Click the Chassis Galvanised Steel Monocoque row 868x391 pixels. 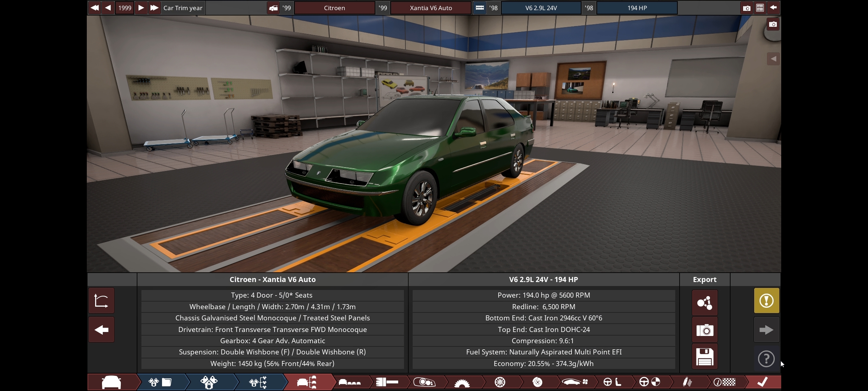pos(273,318)
